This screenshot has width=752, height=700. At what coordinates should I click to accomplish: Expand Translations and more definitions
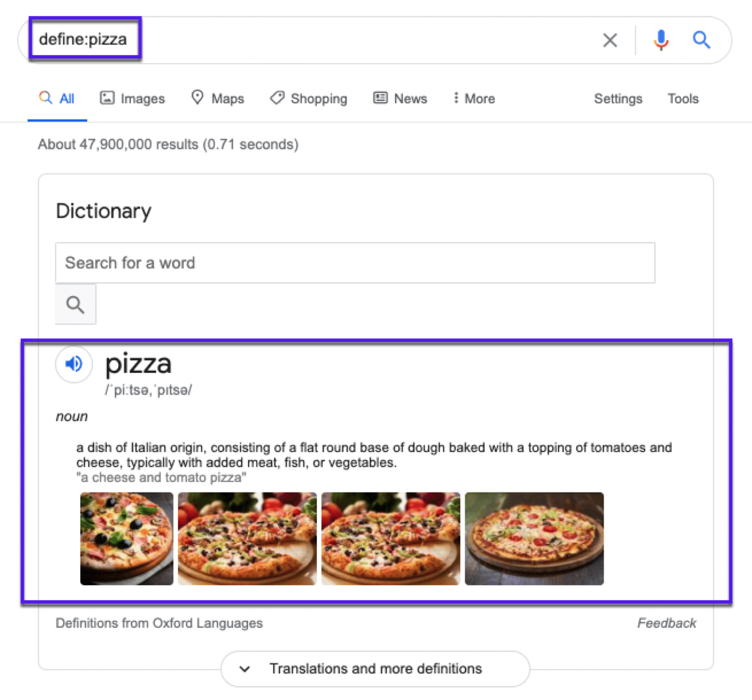[x=375, y=668]
